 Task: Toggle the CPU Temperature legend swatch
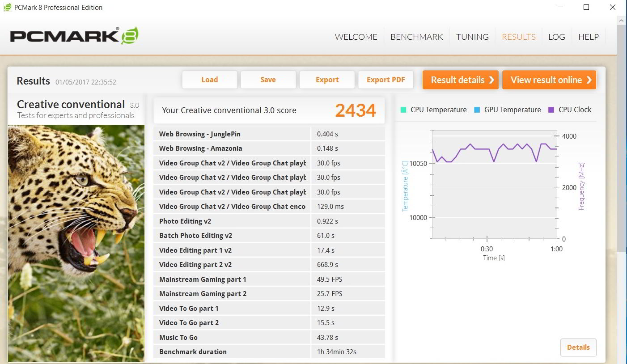(x=403, y=110)
